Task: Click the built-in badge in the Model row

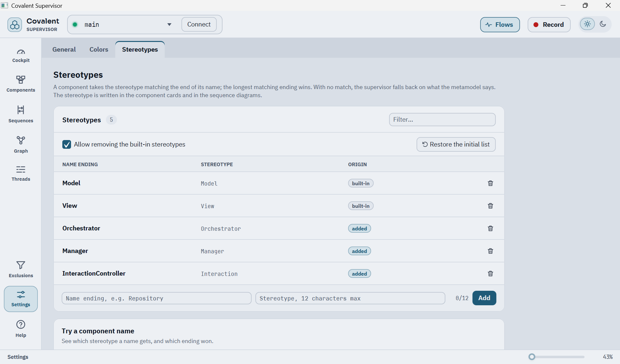Action: point(361,183)
